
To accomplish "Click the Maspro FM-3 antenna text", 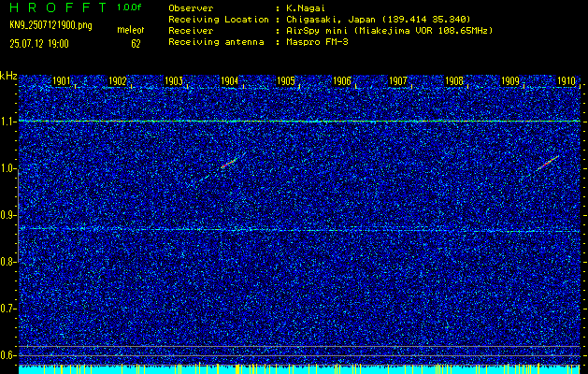I will click(317, 42).
